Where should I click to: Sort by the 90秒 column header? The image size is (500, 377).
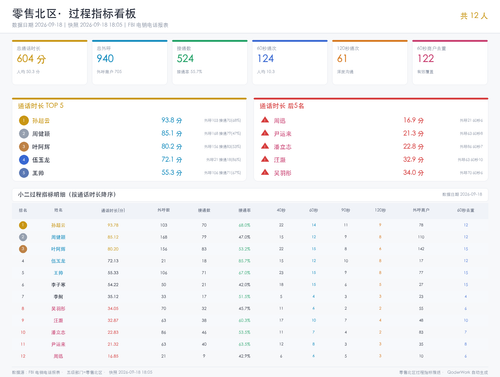click(345, 210)
